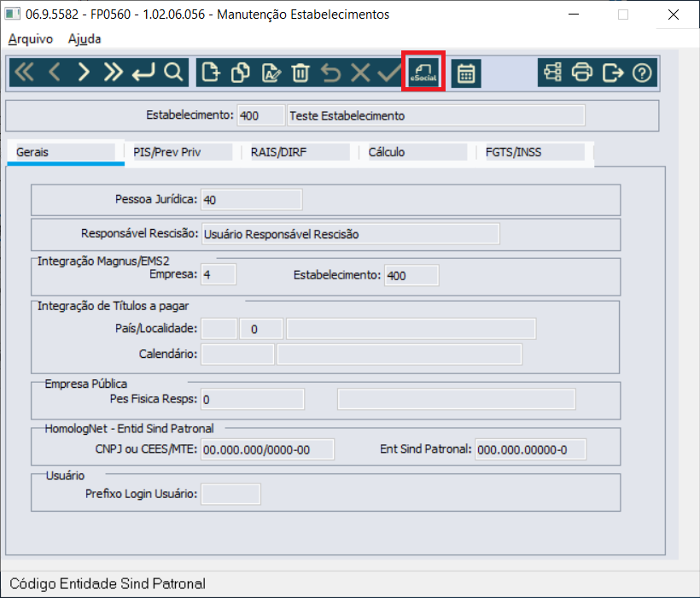Click the Estabelecimento code field showing 400 at top

pyautogui.click(x=260, y=115)
